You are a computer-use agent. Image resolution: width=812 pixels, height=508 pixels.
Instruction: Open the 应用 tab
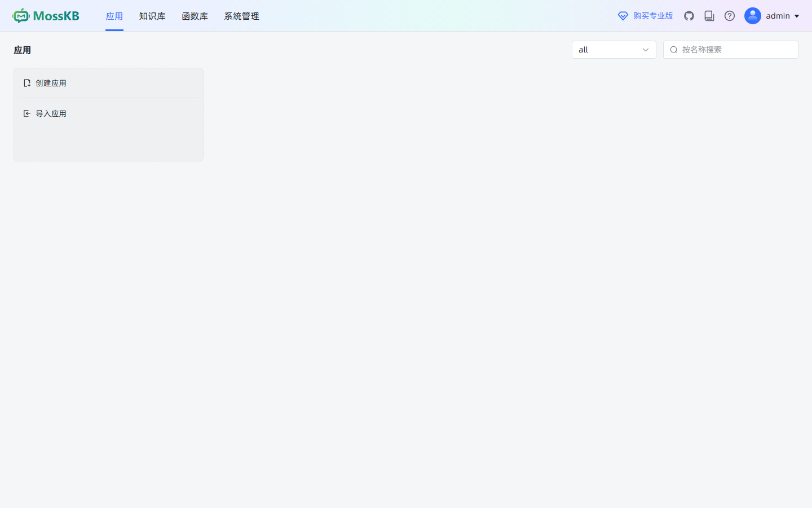tap(114, 16)
